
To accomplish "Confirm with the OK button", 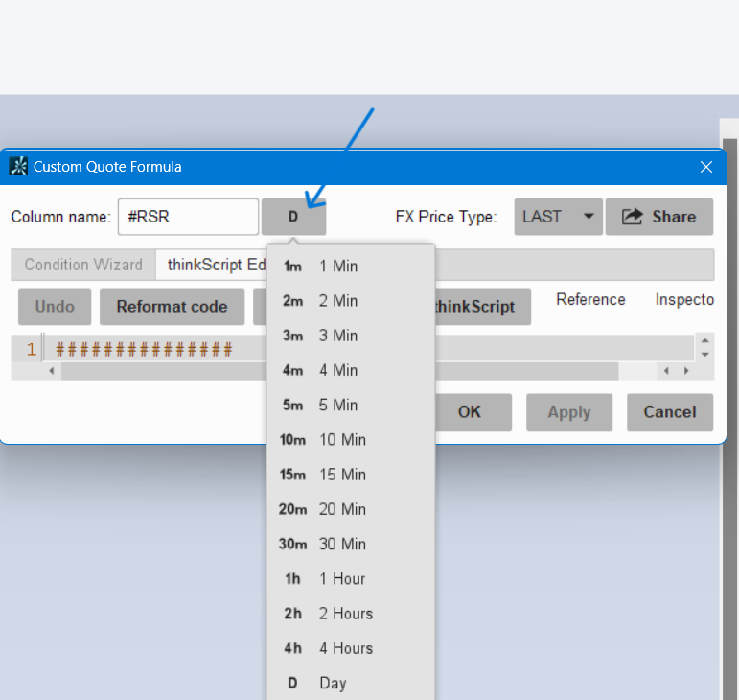I will tap(473, 412).
